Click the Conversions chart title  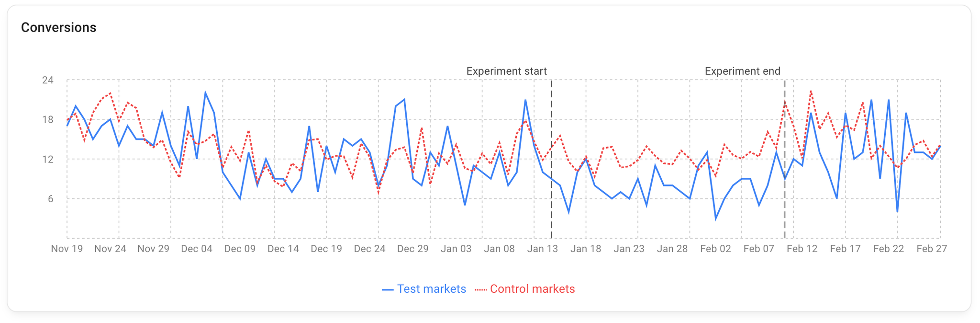[58, 27]
